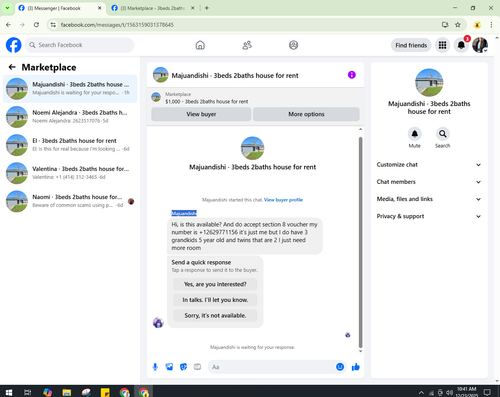View site information icon in address bar
The width and height of the screenshot is (500, 397).
[53, 25]
